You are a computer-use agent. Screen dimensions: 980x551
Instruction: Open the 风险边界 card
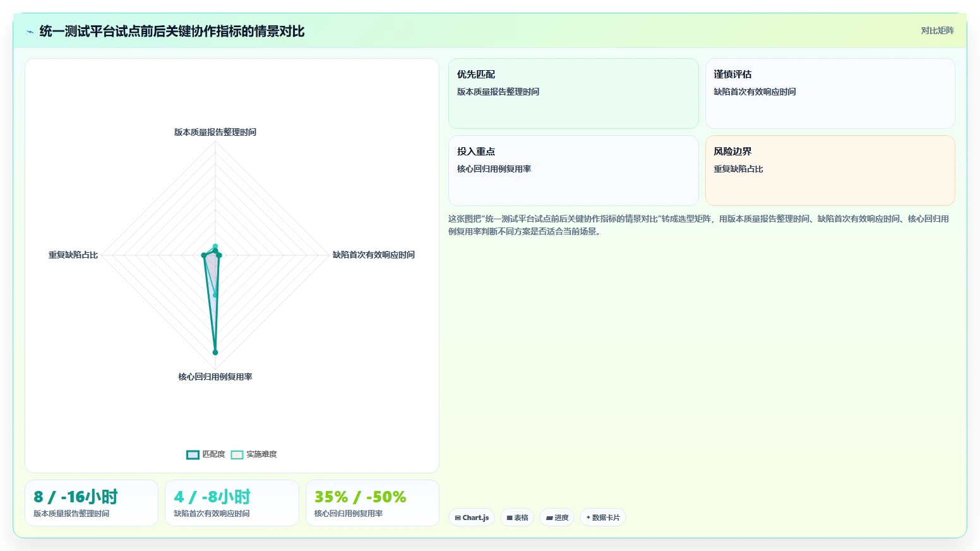[x=830, y=171]
